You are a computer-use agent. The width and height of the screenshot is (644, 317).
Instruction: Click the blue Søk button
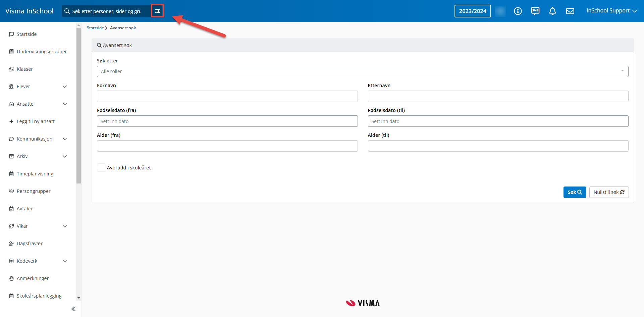click(x=574, y=192)
